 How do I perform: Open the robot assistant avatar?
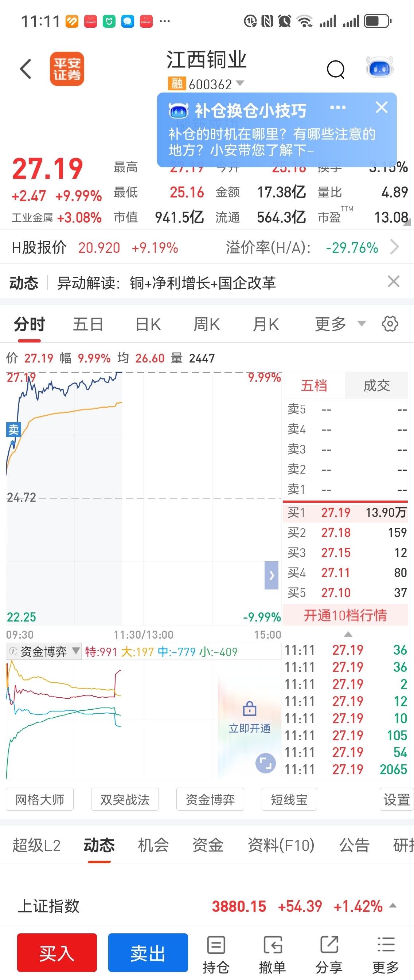click(379, 67)
